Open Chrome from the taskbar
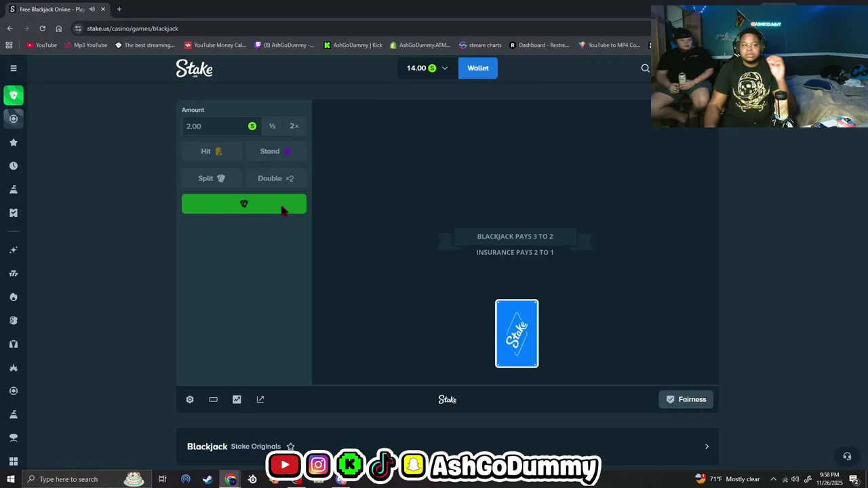The width and height of the screenshot is (868, 488). click(x=231, y=479)
